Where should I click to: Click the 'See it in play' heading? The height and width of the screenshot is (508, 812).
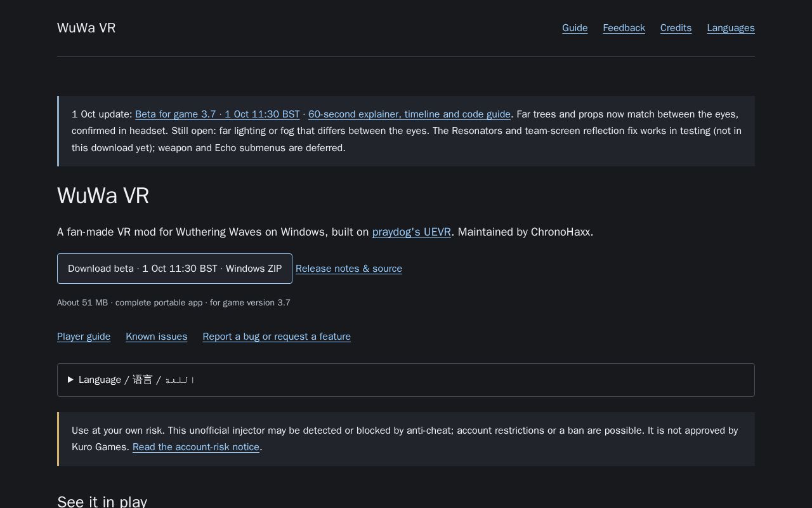tap(102, 502)
